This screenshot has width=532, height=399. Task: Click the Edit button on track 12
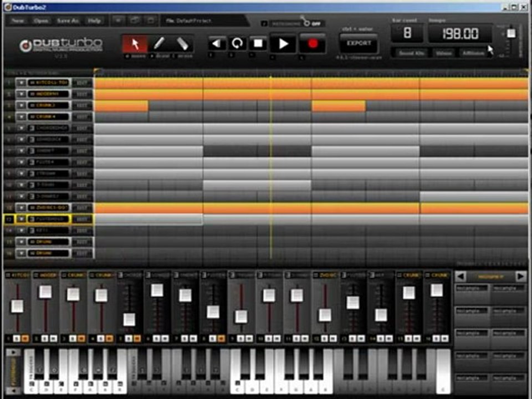pos(82,208)
